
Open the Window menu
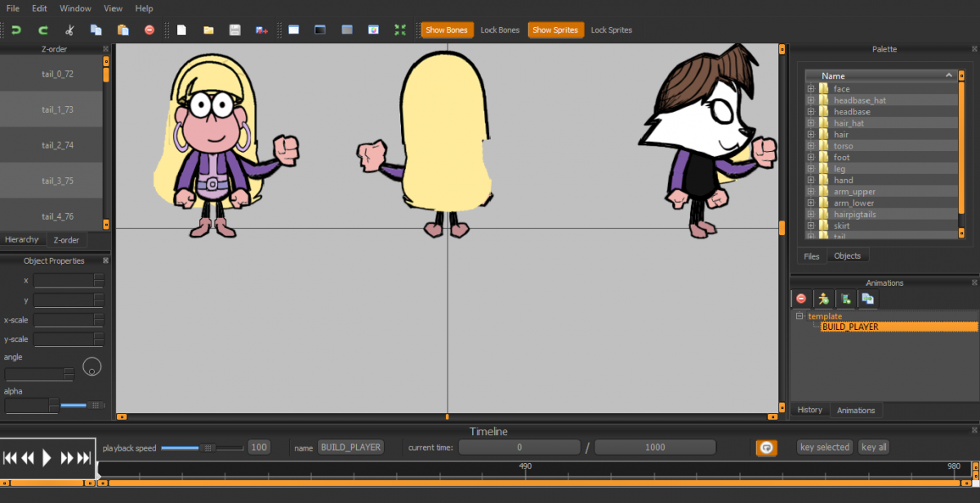point(75,8)
